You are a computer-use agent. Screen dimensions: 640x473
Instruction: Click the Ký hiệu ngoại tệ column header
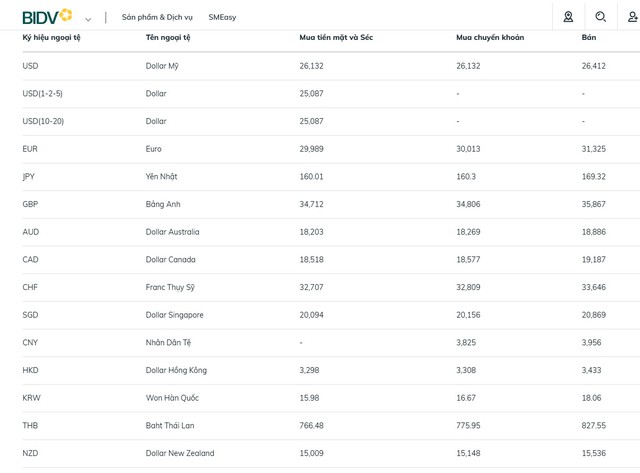pyautogui.click(x=51, y=38)
